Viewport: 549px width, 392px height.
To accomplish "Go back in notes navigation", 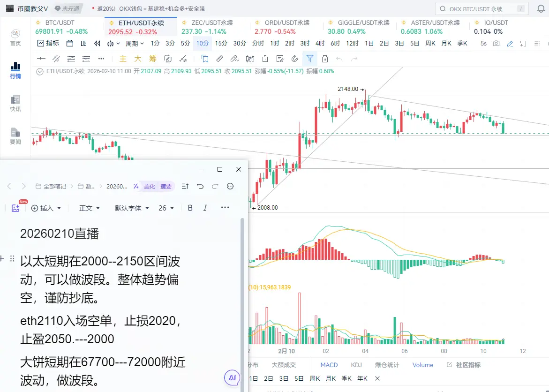I will tap(9, 186).
